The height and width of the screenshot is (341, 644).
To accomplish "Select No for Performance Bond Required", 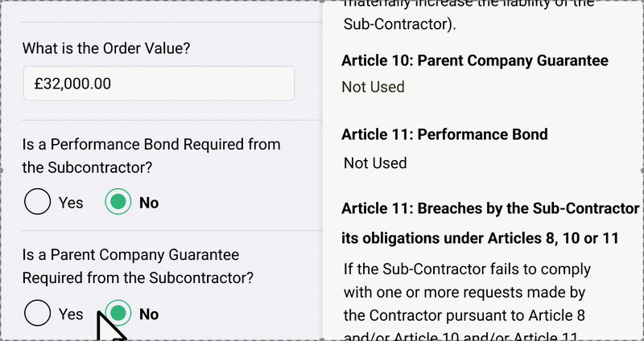I will [118, 203].
